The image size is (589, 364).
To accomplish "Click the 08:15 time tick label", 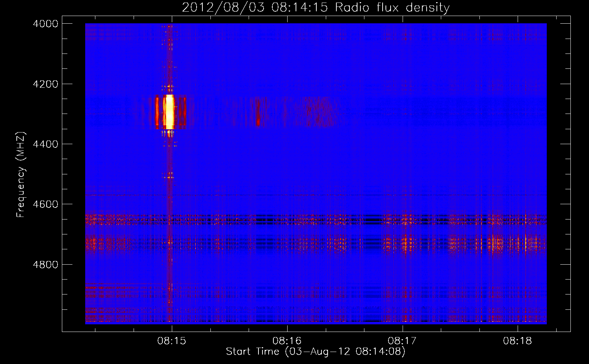I will coord(172,341).
